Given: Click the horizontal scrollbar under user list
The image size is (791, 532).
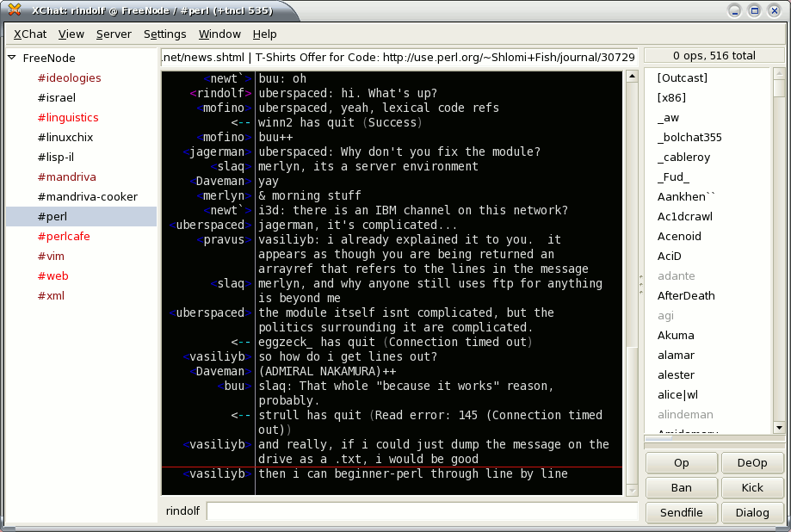Looking at the screenshot, I should click(x=714, y=439).
